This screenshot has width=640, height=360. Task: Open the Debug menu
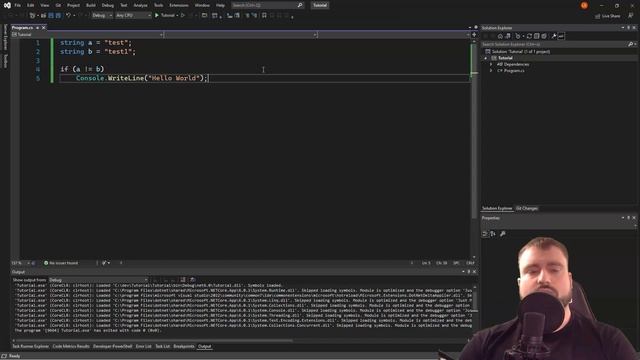(108, 5)
